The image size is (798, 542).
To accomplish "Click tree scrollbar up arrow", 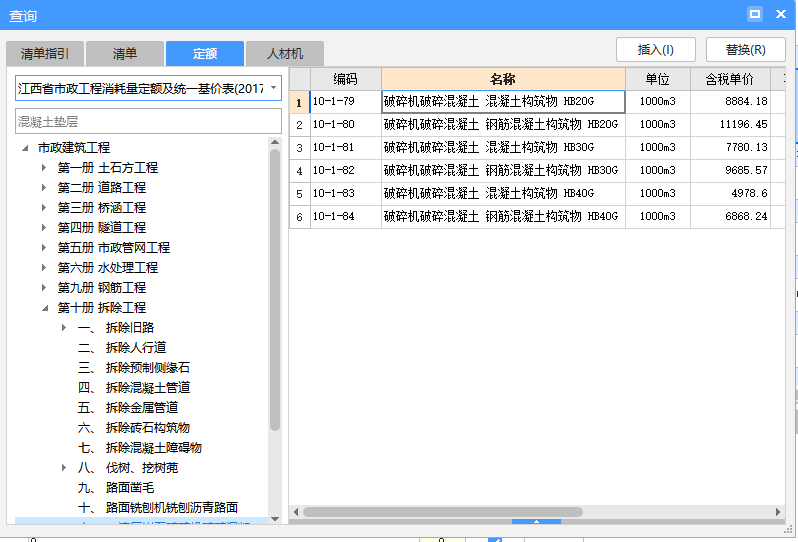I will [x=275, y=142].
